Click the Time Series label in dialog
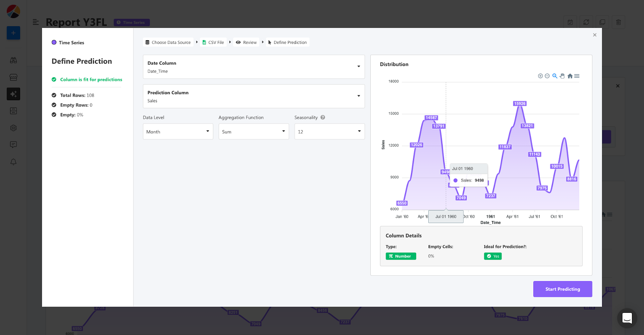Viewport: 644px width, 335px height. 72,43
